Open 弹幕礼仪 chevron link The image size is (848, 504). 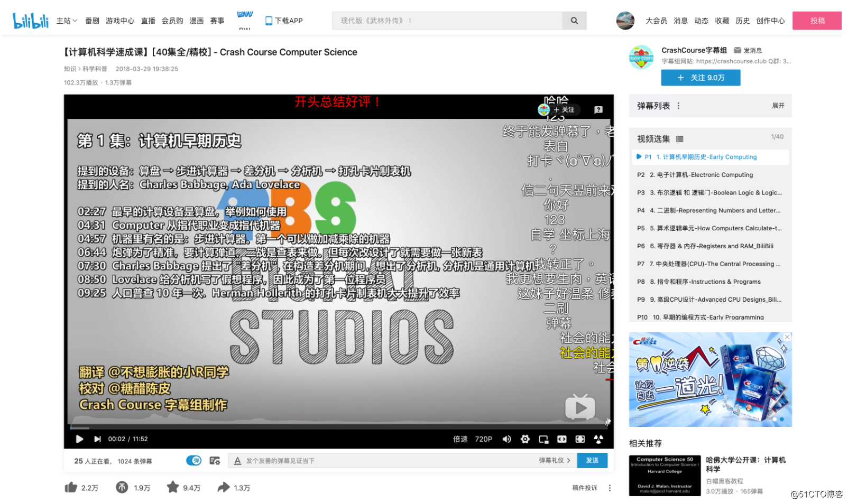[555, 461]
